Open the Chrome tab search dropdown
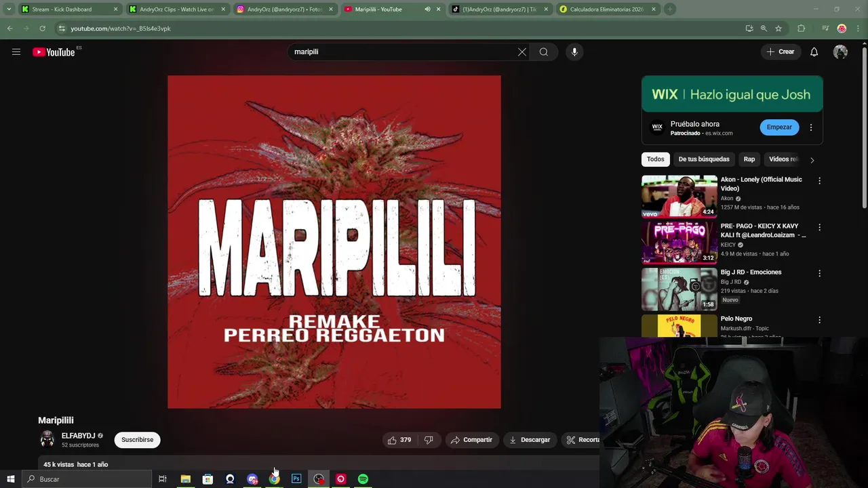Screen dimensions: 868x488 click(x=9, y=9)
